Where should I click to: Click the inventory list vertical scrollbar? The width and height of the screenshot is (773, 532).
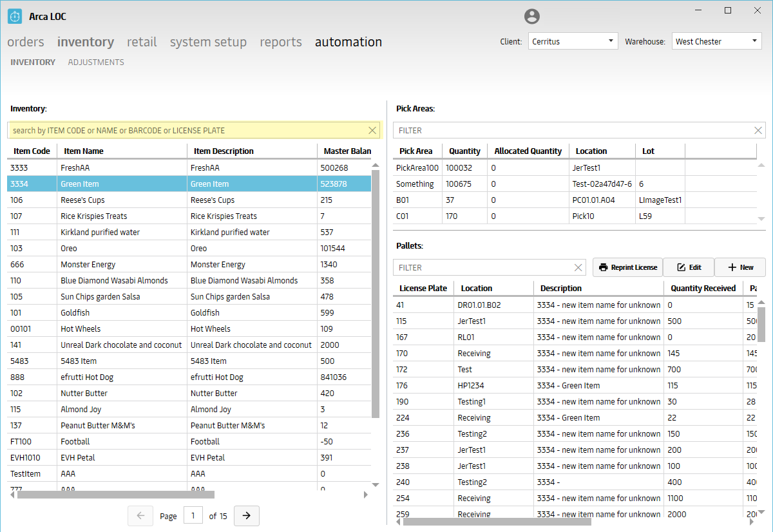376,294
